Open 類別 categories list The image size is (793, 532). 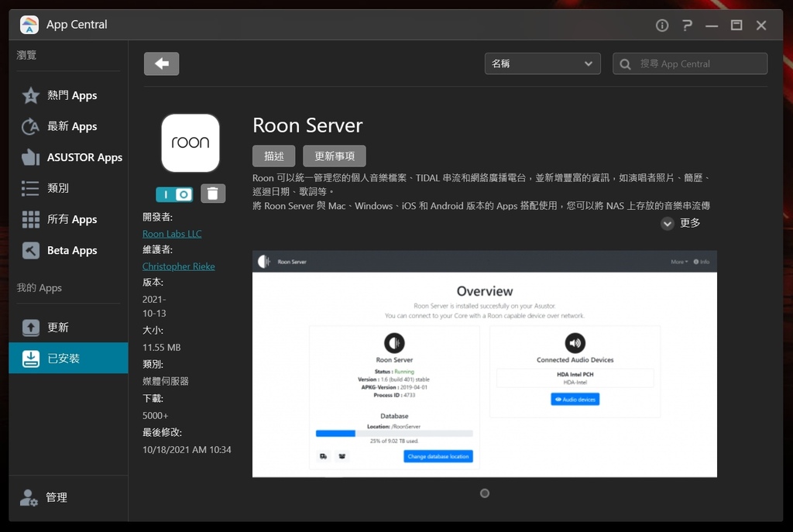tap(68, 188)
